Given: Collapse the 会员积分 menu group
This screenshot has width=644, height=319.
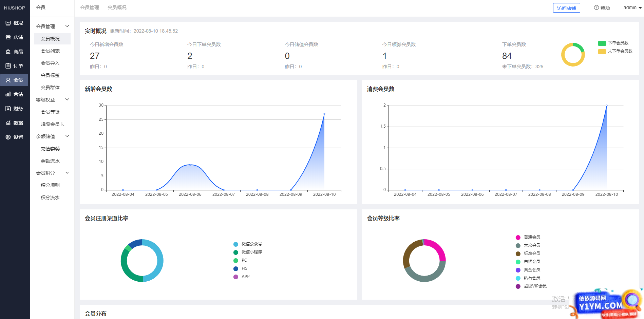Looking at the screenshot, I should [67, 173].
